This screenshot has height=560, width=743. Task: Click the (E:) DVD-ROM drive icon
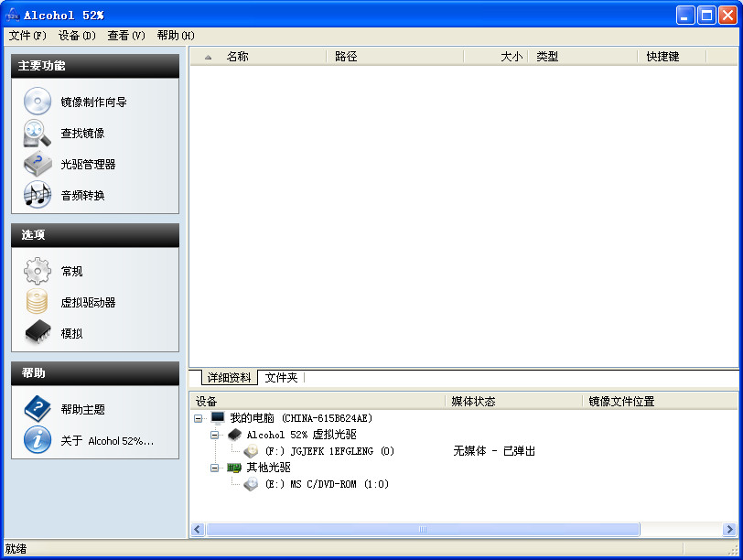tap(251, 484)
